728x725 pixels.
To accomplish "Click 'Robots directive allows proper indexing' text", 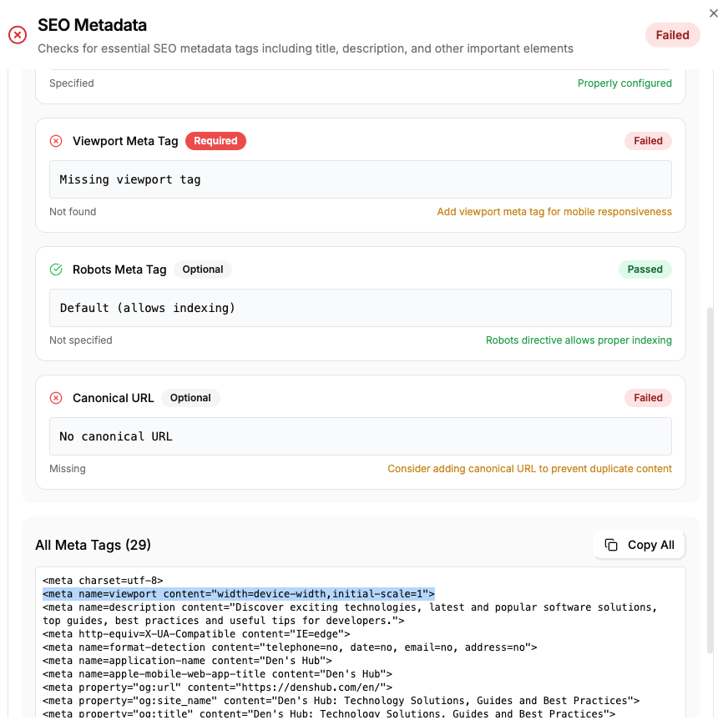I will [x=579, y=340].
